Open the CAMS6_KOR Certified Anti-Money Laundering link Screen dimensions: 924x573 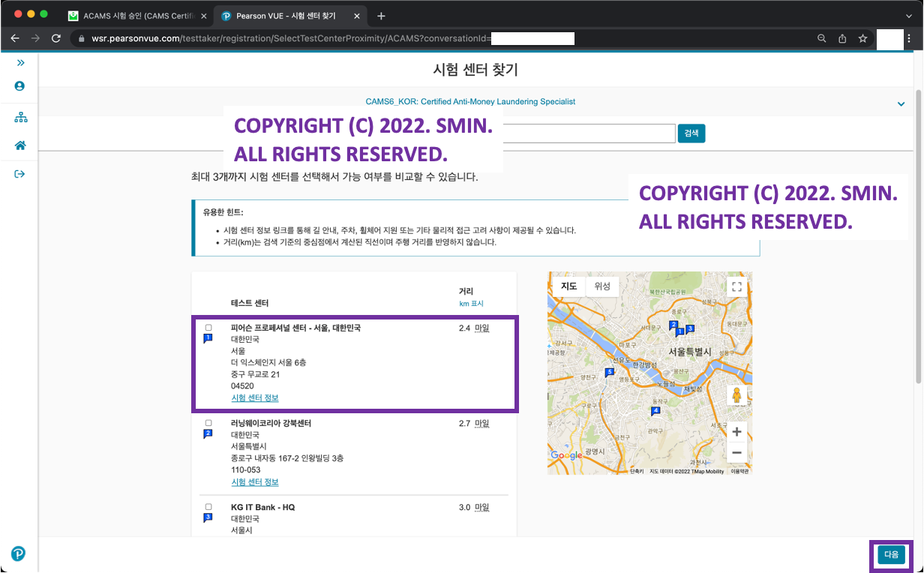[470, 101]
